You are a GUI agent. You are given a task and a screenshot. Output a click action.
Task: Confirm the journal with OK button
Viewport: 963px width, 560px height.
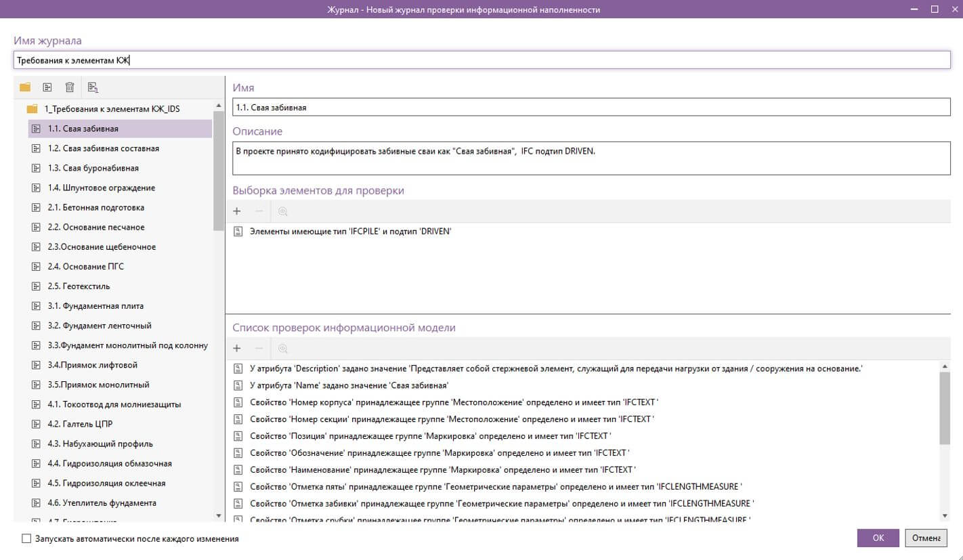coord(878,538)
